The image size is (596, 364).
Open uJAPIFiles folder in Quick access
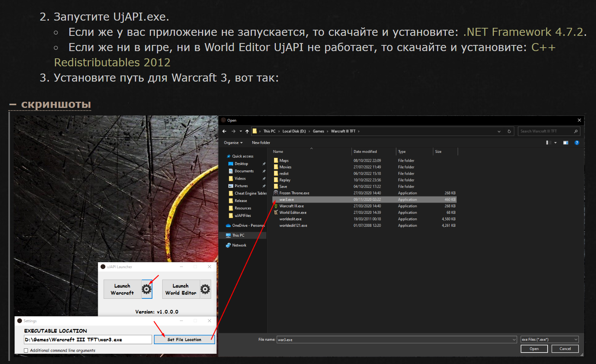(x=243, y=216)
